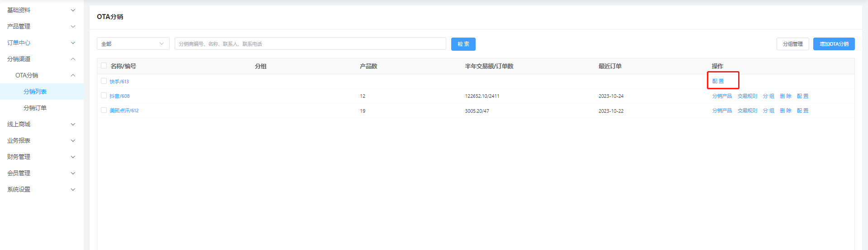Image resolution: width=868 pixels, height=250 pixels.
Task: Select the 分销列表 menu item
Action: point(35,91)
